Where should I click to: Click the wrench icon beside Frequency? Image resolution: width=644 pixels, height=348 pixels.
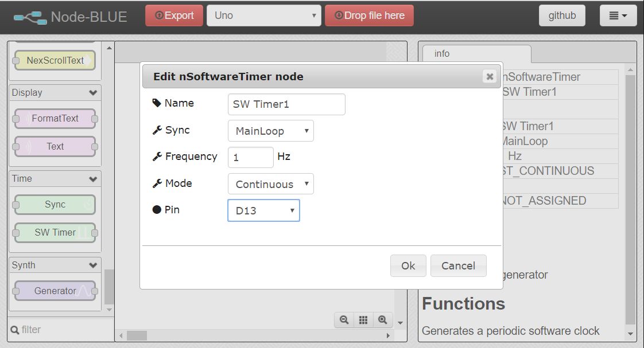click(157, 157)
